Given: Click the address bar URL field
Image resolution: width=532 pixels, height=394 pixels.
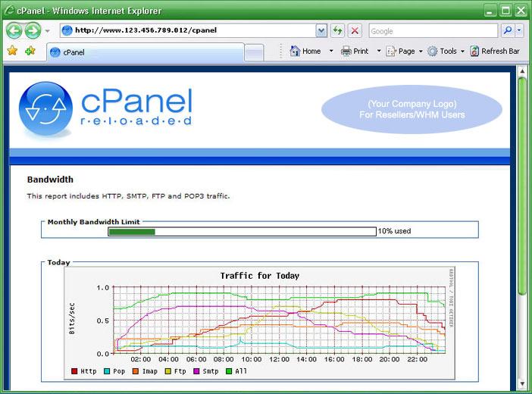Looking at the screenshot, I should coord(187,30).
